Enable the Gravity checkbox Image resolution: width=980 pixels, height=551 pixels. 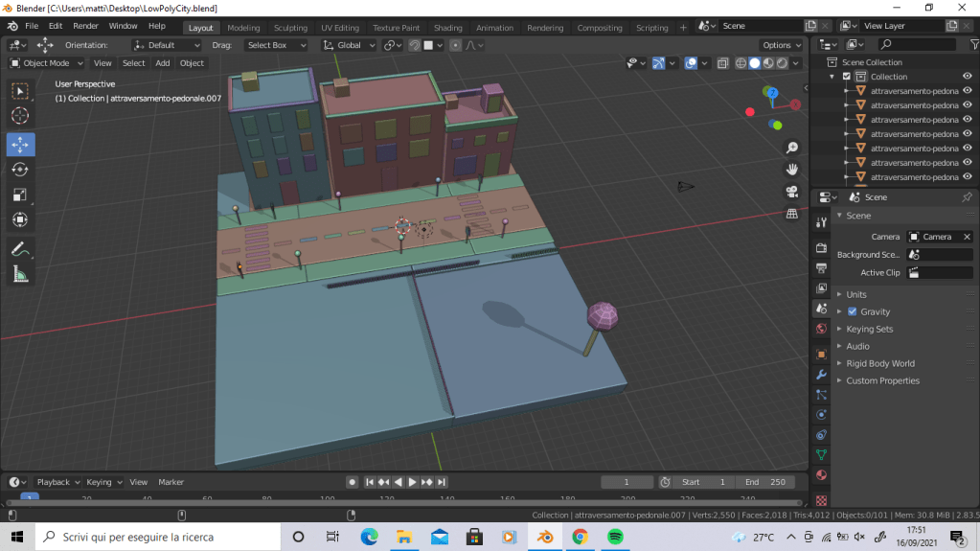pos(853,311)
